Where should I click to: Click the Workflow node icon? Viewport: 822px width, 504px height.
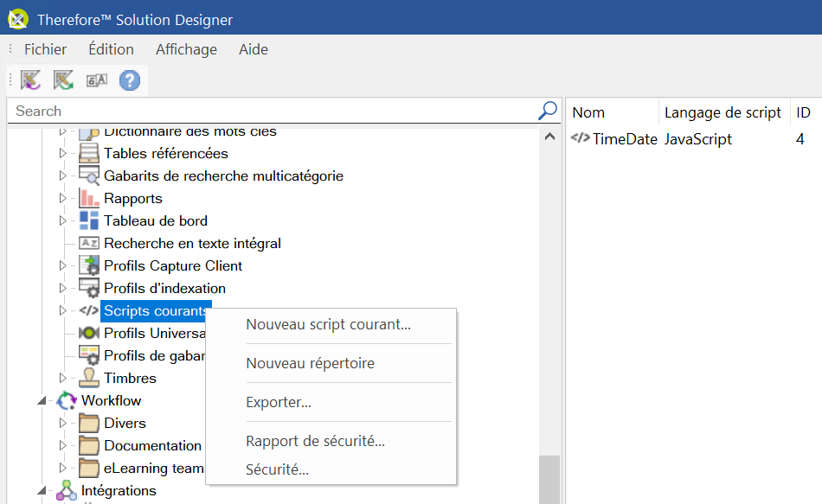point(67,400)
